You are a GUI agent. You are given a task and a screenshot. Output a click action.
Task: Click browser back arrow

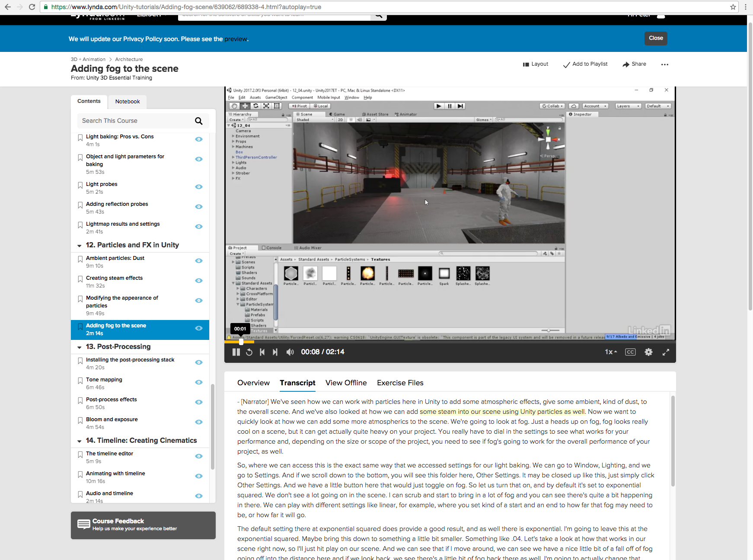click(8, 7)
